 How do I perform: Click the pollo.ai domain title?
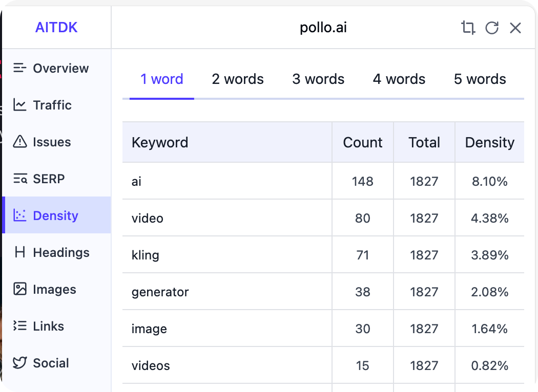(323, 28)
